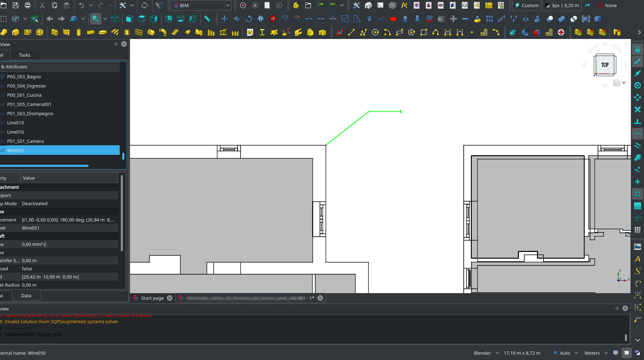Click the Custom working plane button
Screen dimensions: 644x360
point(526,5)
